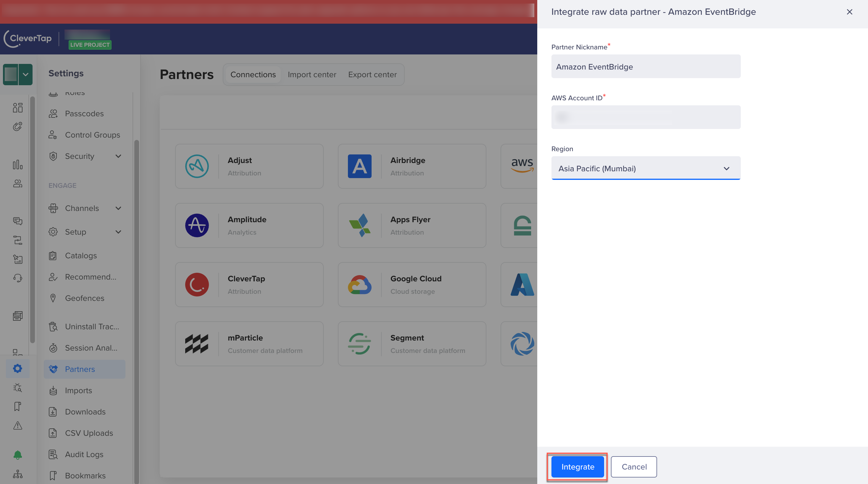Click the CleverTap attribution partner icon
Screen dimensions: 868x484
click(x=197, y=285)
